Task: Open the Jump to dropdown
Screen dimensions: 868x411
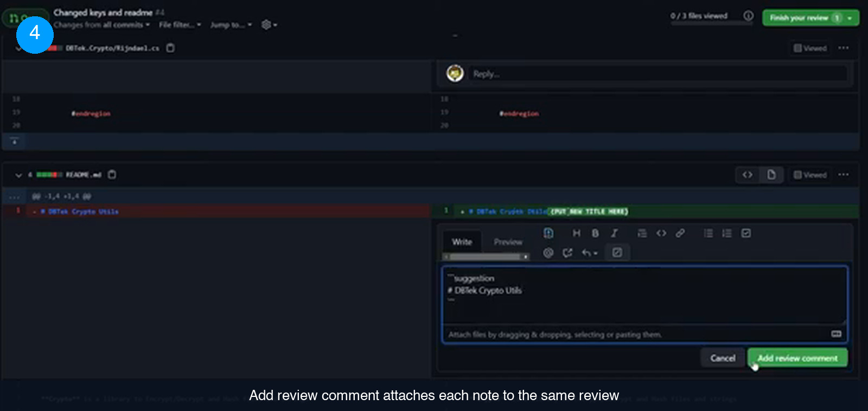Action: (x=231, y=25)
